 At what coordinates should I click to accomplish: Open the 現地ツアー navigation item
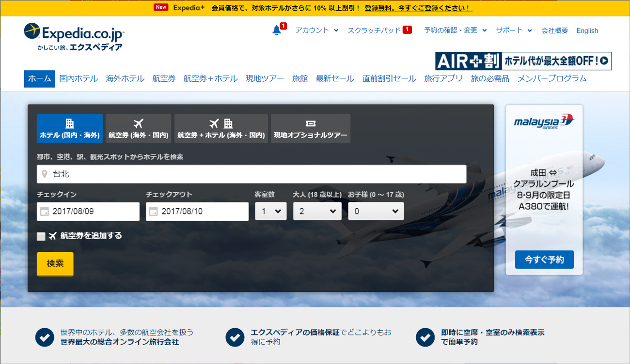point(265,78)
